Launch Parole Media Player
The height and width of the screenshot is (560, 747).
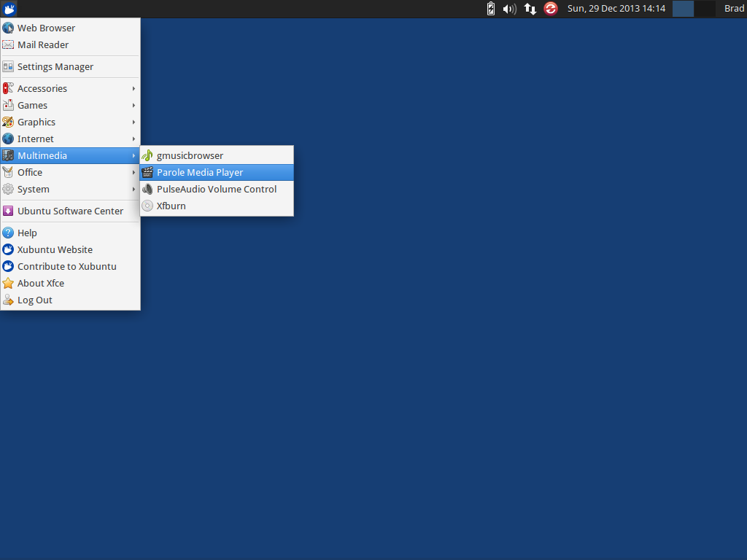[217, 172]
